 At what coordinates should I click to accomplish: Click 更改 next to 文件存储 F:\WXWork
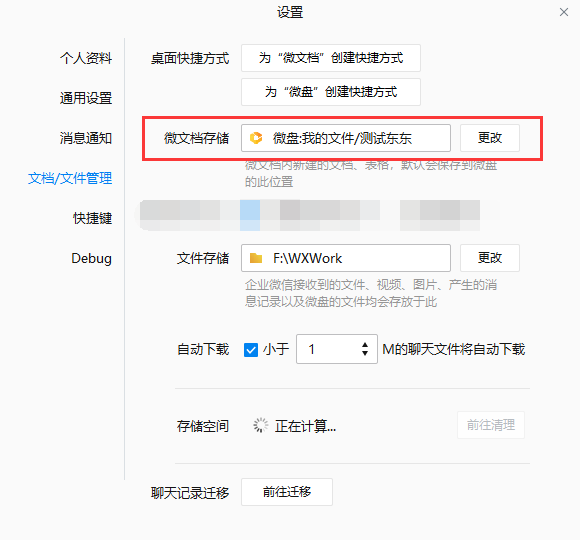tap(490, 258)
